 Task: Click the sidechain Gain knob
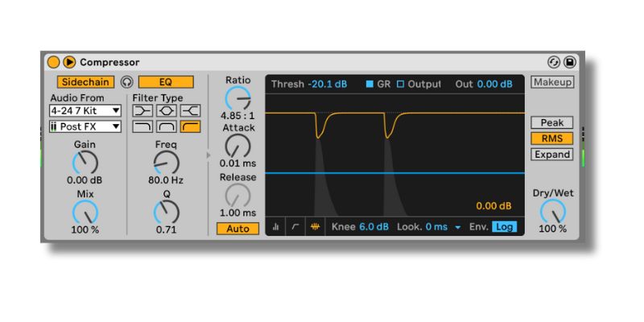(85, 163)
